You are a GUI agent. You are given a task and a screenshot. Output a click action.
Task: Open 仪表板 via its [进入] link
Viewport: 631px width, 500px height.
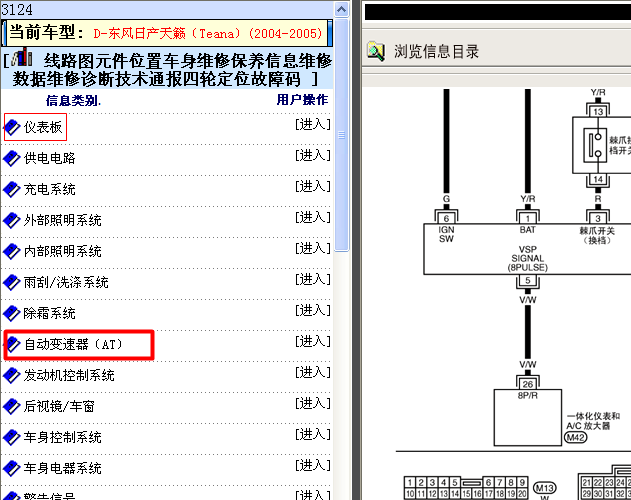pos(313,124)
